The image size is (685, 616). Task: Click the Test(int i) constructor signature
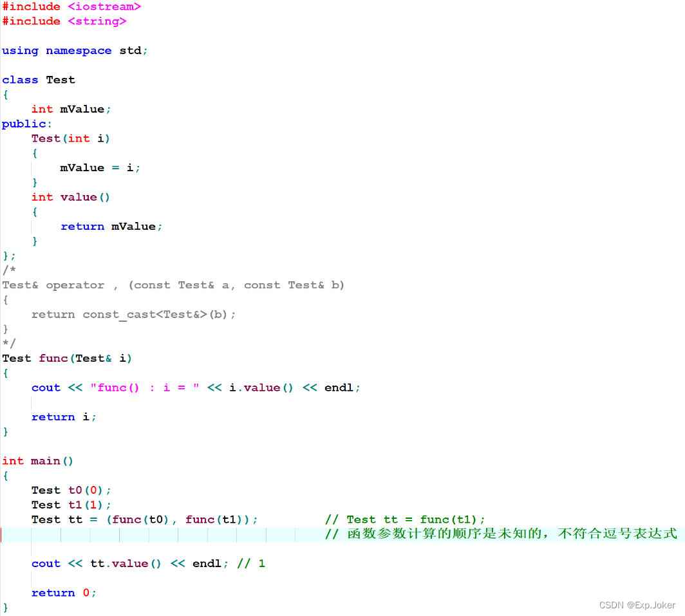[71, 138]
